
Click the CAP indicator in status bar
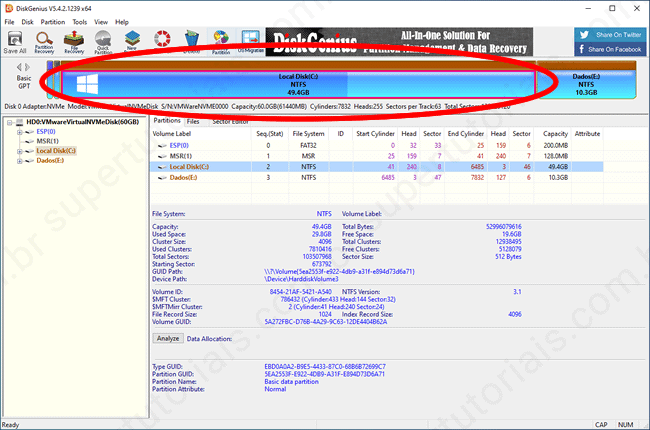pos(601,425)
